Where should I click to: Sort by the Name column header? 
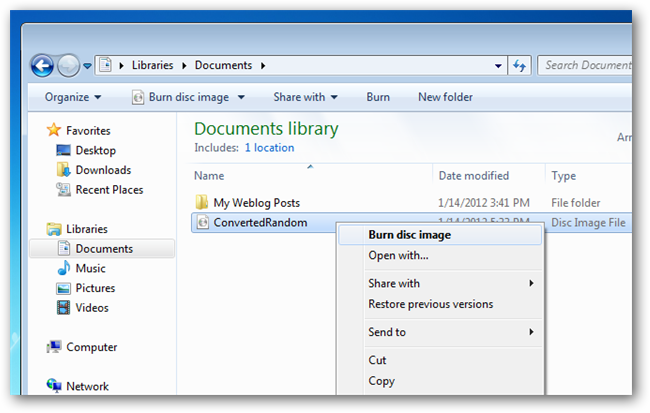(209, 176)
